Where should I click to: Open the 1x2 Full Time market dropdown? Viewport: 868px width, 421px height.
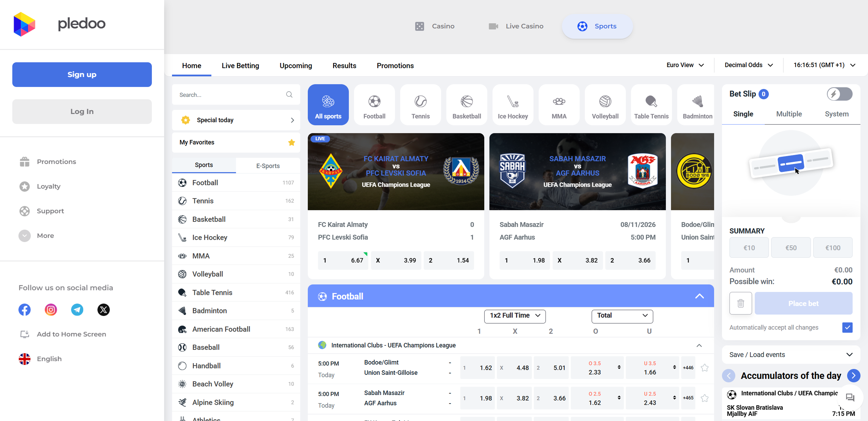(x=515, y=316)
